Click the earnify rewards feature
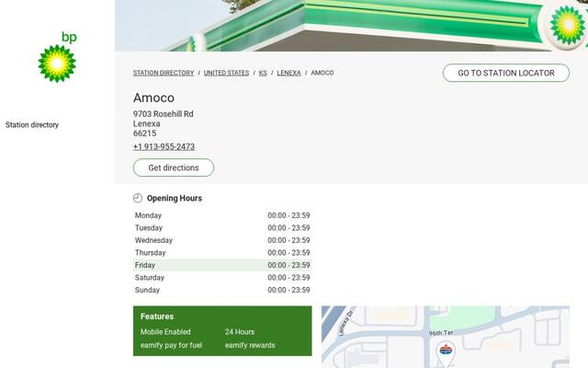Viewport: 588px width, 368px height. click(250, 345)
